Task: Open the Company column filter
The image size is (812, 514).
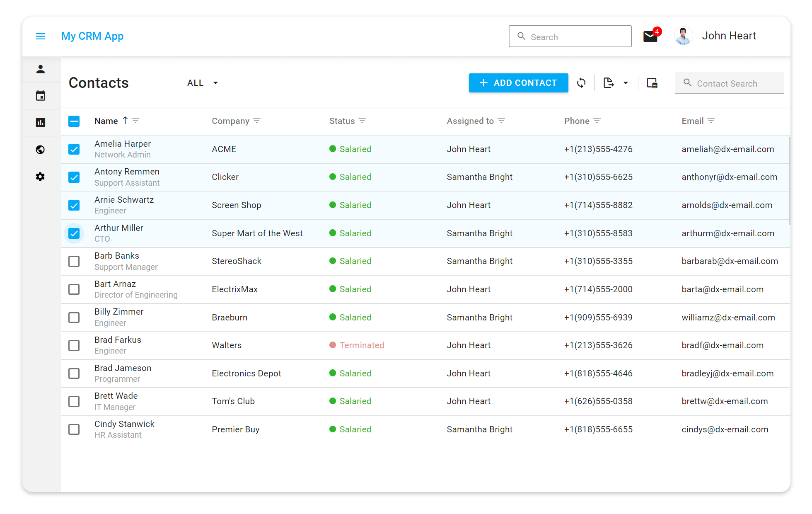Action: click(257, 121)
